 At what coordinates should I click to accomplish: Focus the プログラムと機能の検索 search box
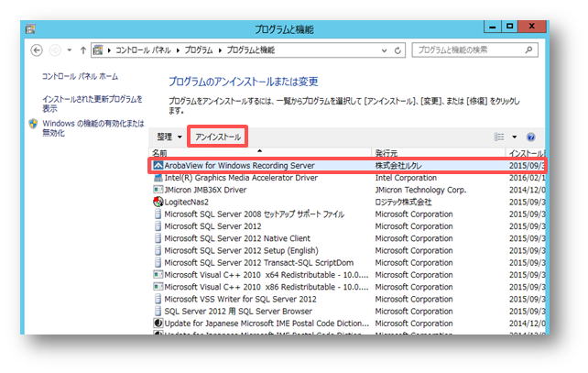474,49
